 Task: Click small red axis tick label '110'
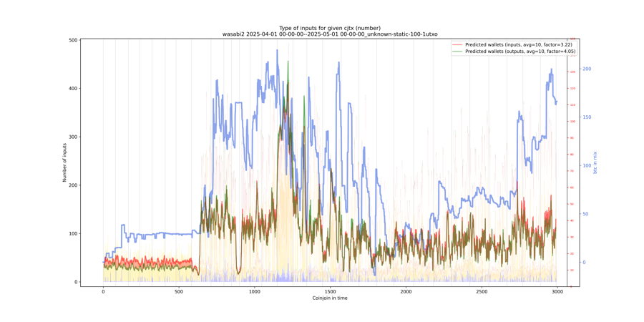pyautogui.click(x=573, y=104)
